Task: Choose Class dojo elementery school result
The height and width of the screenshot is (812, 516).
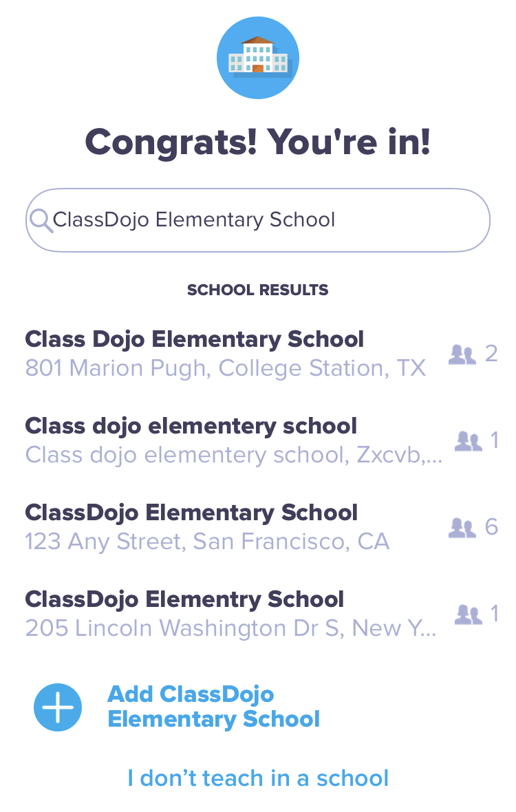Action: [258, 440]
